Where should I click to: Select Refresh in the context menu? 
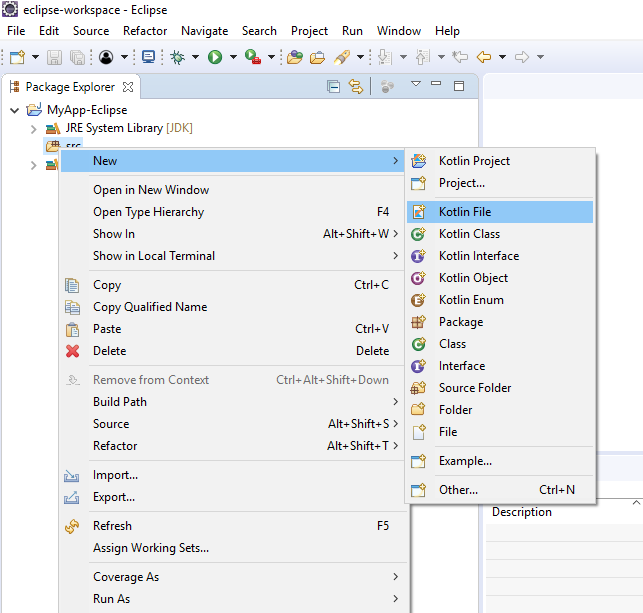pyautogui.click(x=112, y=526)
